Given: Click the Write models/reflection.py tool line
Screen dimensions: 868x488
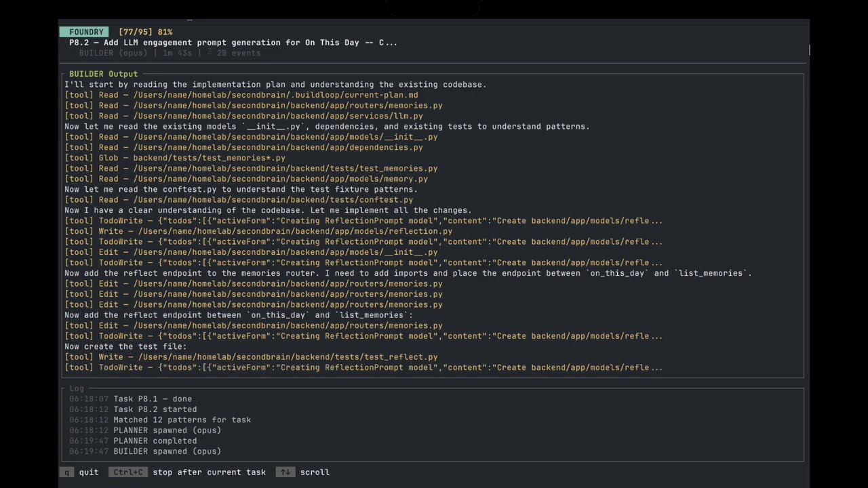Looking at the screenshot, I should 258,231.
